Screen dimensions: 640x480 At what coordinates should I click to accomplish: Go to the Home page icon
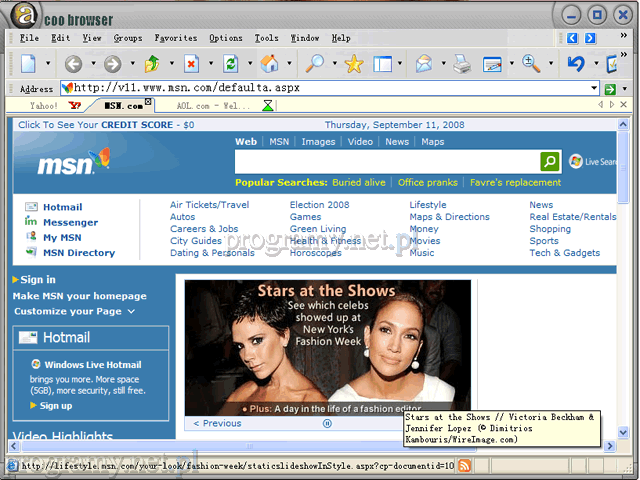[x=270, y=64]
